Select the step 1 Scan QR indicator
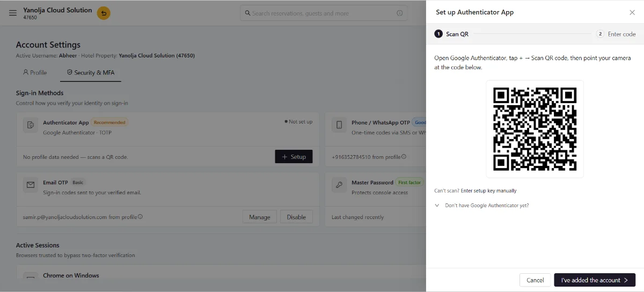 point(451,34)
